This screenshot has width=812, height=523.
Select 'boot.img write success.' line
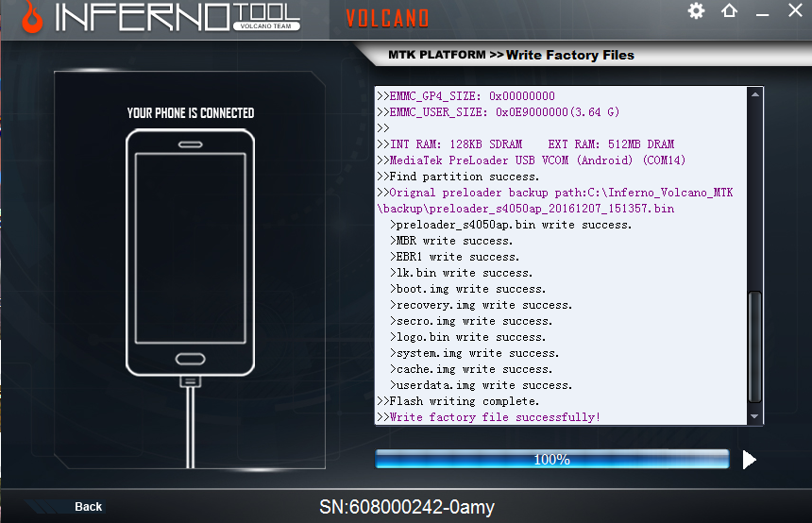point(468,289)
